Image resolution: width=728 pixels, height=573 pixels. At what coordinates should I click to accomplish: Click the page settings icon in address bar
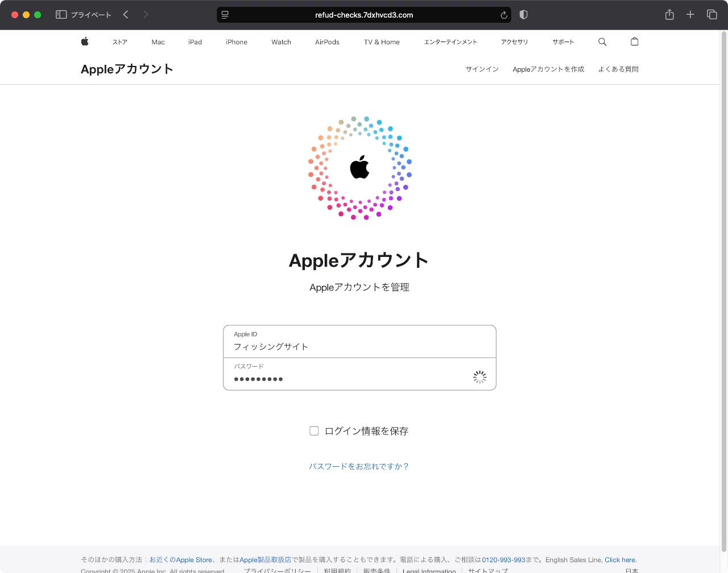pos(225,15)
